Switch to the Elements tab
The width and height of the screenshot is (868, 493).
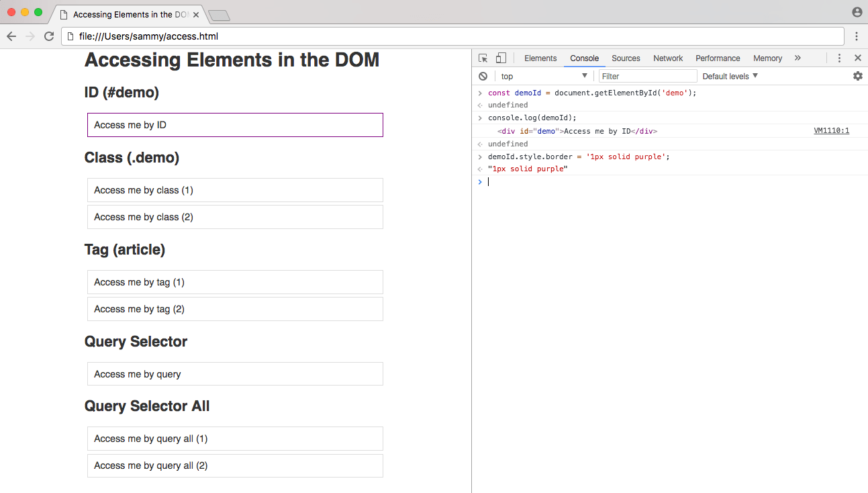(540, 58)
